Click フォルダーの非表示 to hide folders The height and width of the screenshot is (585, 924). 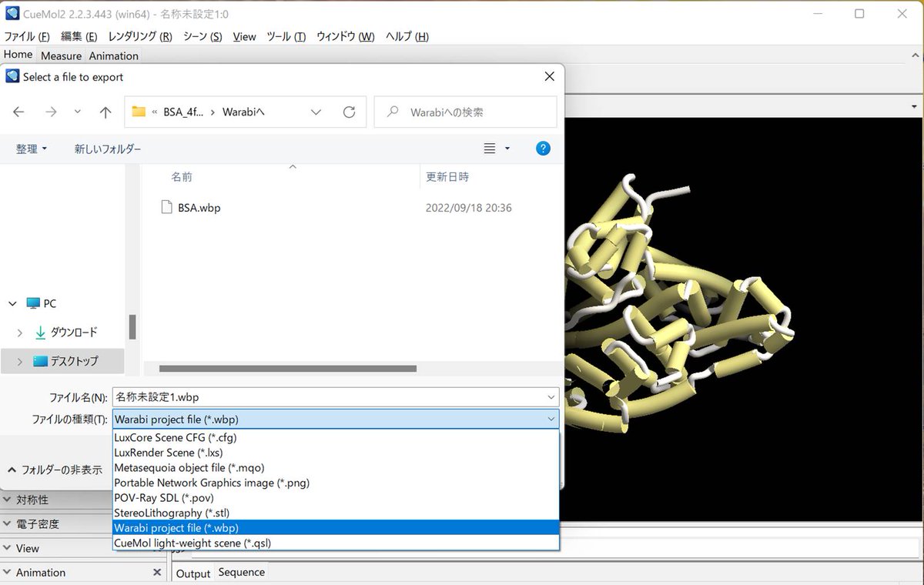pos(55,470)
